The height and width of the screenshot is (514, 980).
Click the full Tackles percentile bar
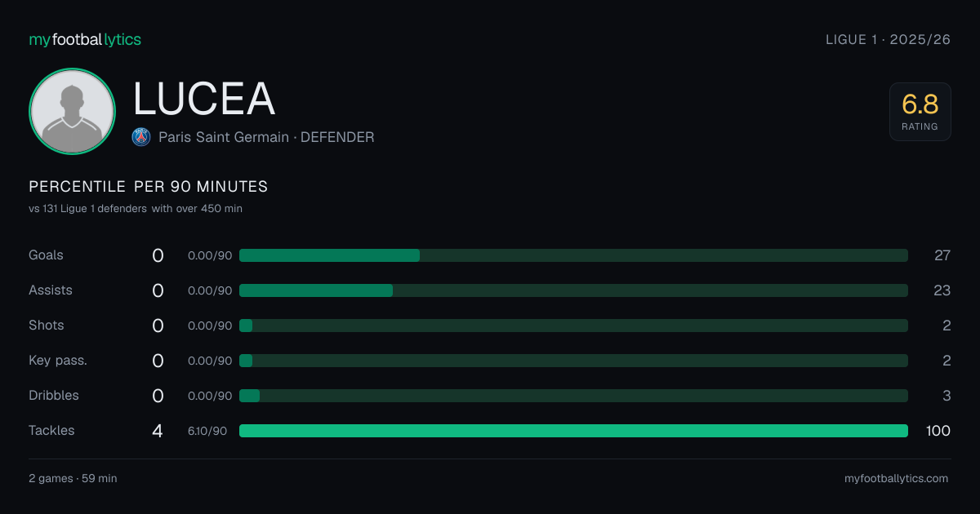573,431
